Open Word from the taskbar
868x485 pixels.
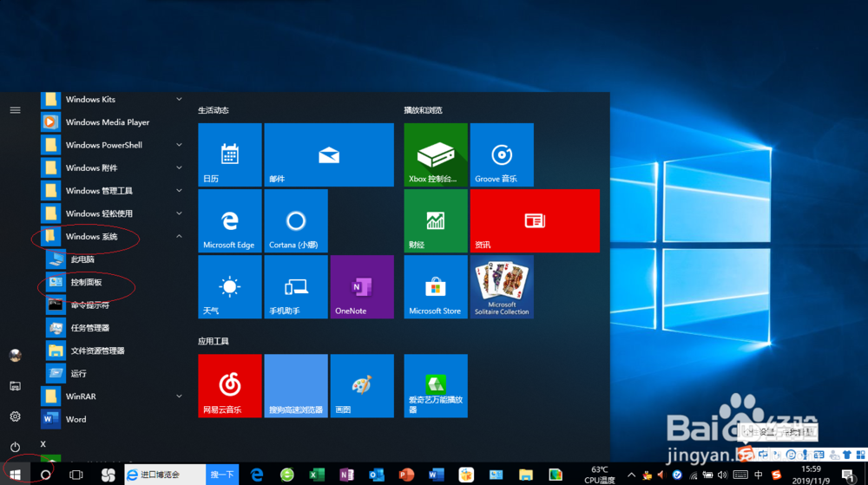click(437, 475)
